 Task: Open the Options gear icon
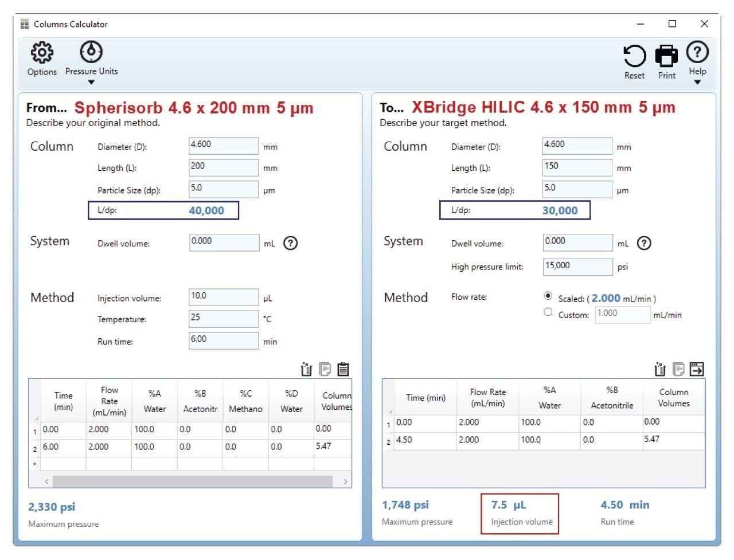click(42, 53)
